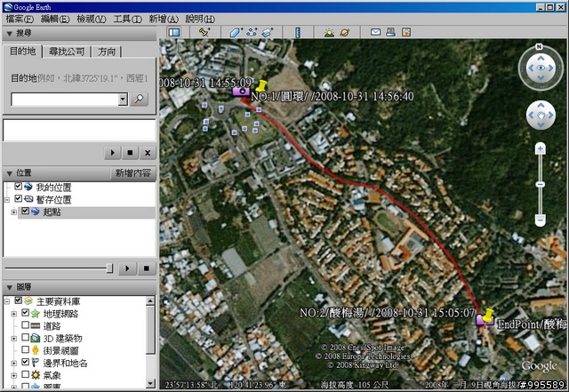Open the 編輯(E) menu
Image resolution: width=569 pixels, height=392 pixels.
(x=55, y=19)
